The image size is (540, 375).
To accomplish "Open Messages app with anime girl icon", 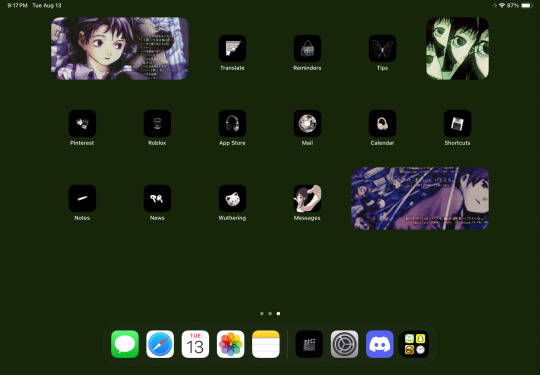I will (x=307, y=199).
